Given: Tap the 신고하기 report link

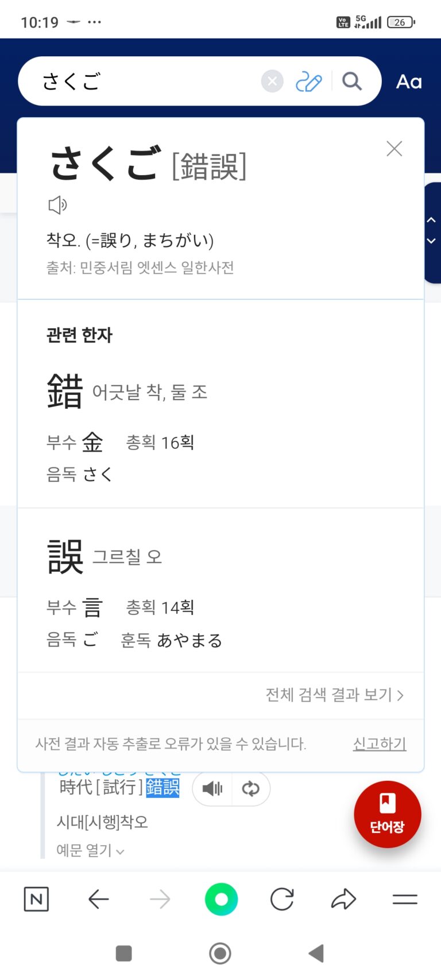Looking at the screenshot, I should (380, 744).
